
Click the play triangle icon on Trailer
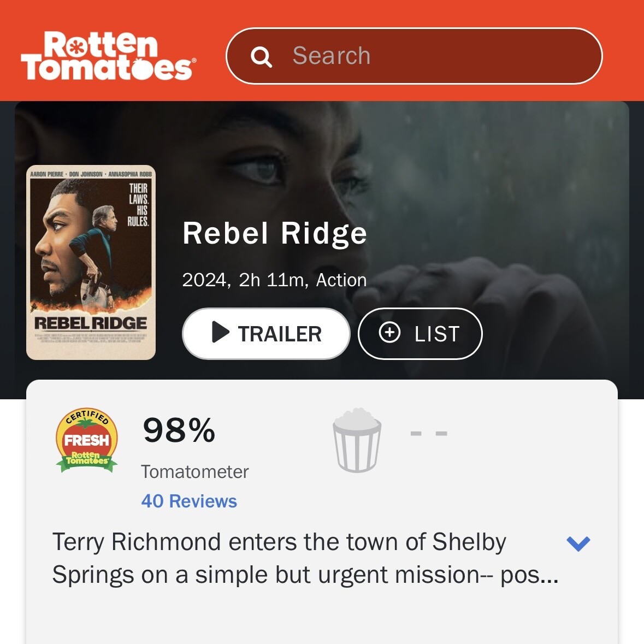[221, 332]
